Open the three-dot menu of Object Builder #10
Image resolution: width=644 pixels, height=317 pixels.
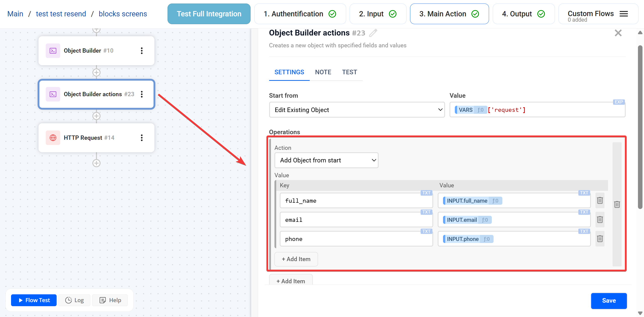click(142, 51)
